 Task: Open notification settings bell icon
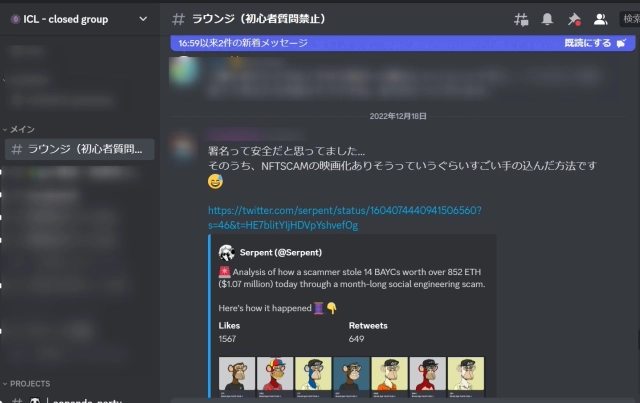point(547,19)
